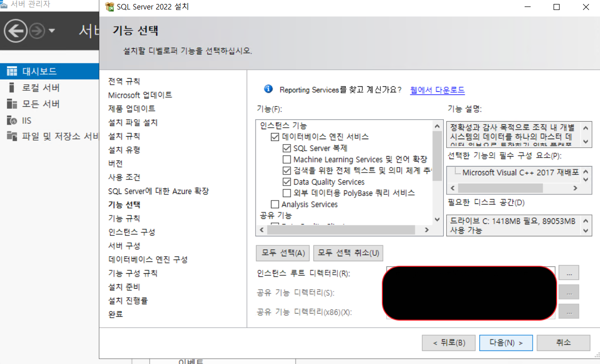This screenshot has width=600, height=364.
Task: Click the 설치 파일 설치 step
Action: click(133, 122)
